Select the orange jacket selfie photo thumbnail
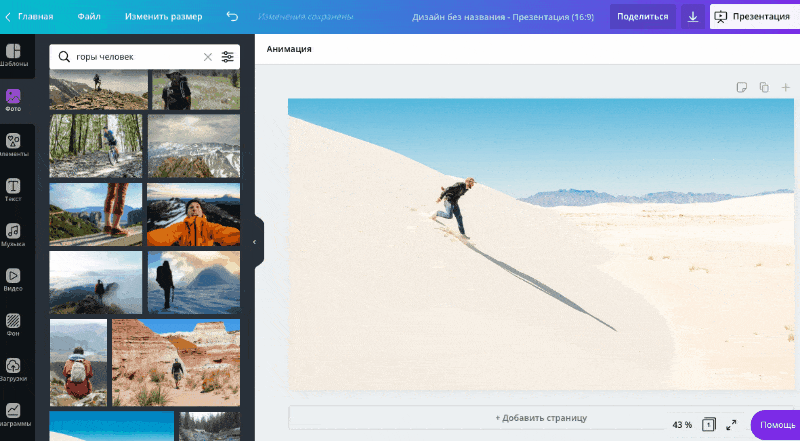Viewport: 800px width, 441px height. (x=193, y=214)
